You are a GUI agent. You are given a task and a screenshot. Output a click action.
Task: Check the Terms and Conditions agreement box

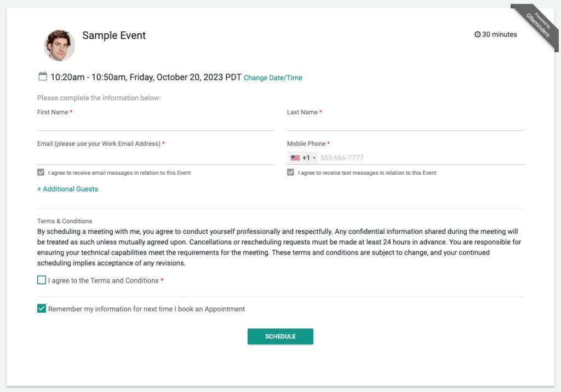click(x=42, y=280)
